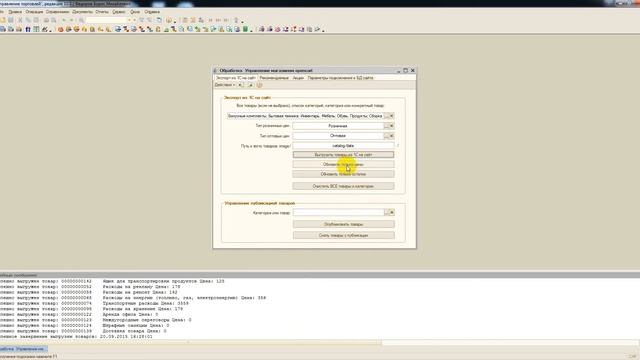640x360 pixels.
Task: Switch to the Рекомендуемые tab
Action: 274,78
